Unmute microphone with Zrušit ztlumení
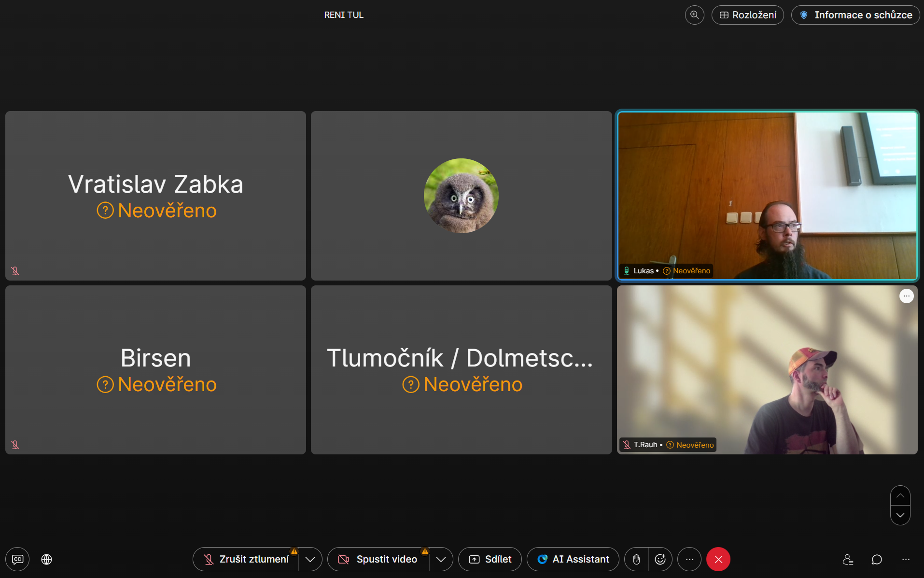Screen dimensions: 924x578 coord(246,559)
